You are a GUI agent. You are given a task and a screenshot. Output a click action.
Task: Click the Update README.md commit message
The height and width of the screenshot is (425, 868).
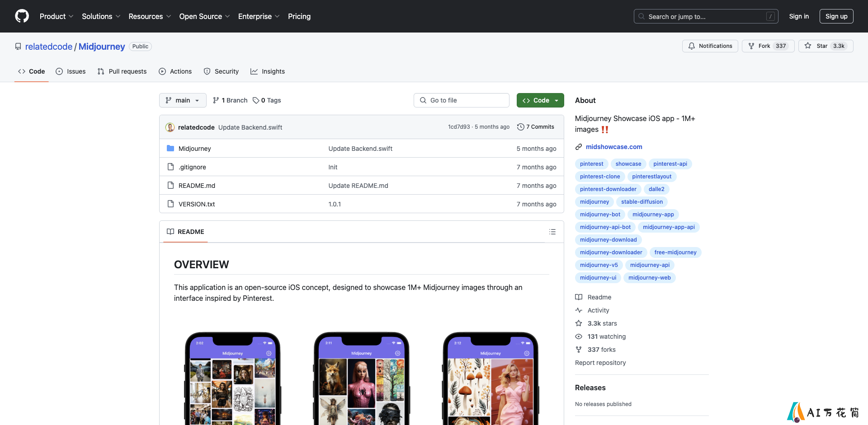point(358,186)
